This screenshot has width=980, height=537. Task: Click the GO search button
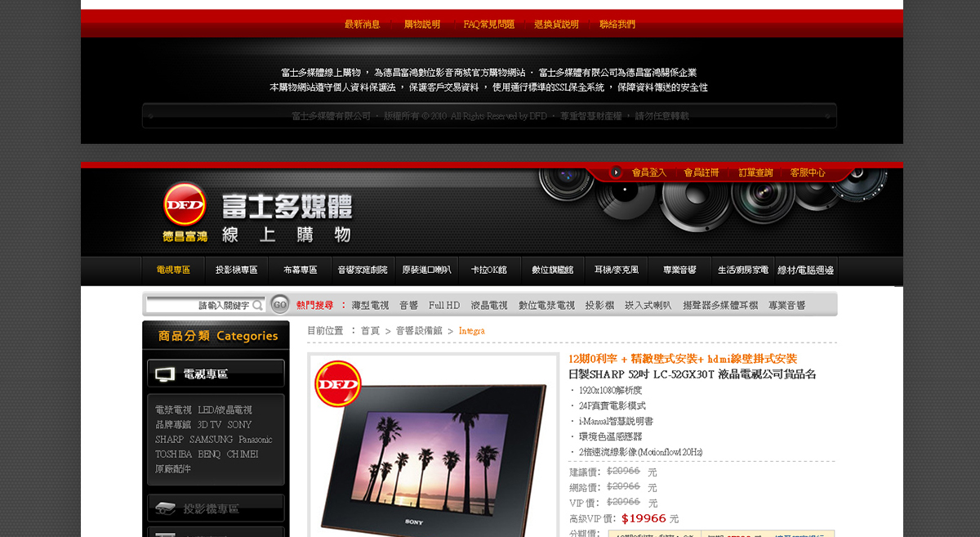pyautogui.click(x=280, y=305)
